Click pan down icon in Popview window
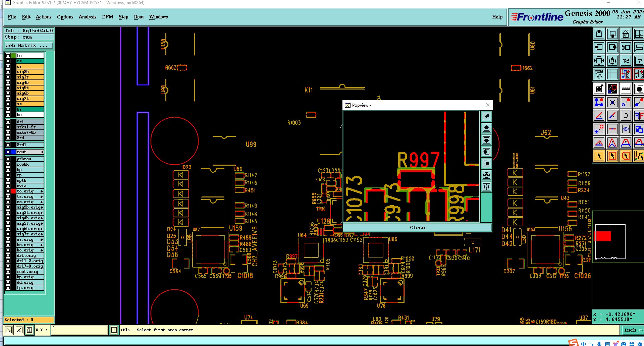644x346 pixels. 486,140
